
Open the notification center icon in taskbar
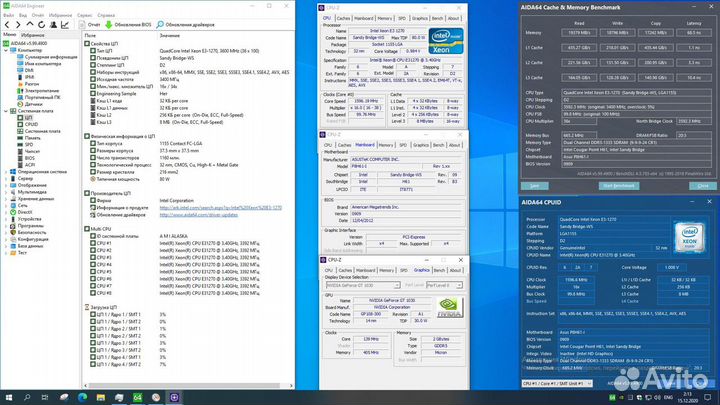pos(709,397)
